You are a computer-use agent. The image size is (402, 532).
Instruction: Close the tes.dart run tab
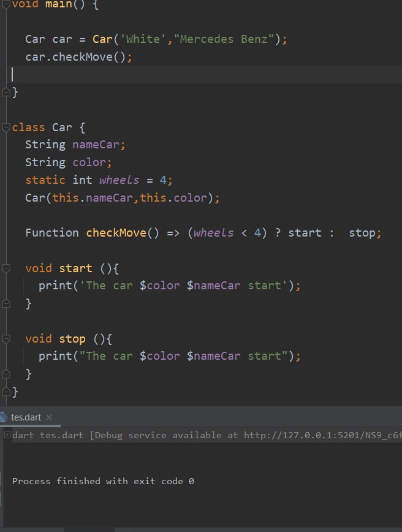pyautogui.click(x=49, y=417)
